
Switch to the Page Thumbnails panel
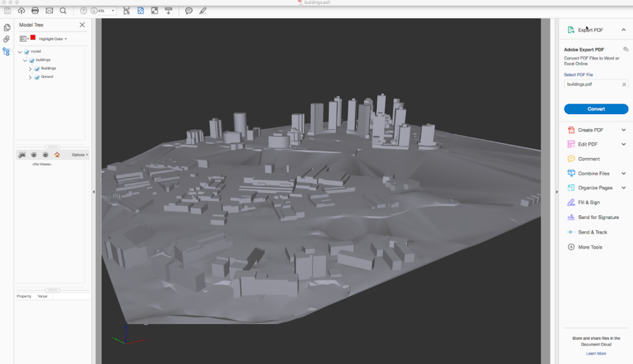(x=7, y=27)
